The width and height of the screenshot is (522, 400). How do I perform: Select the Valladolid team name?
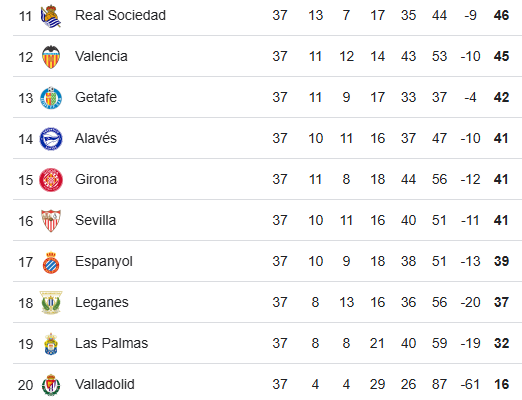105,384
